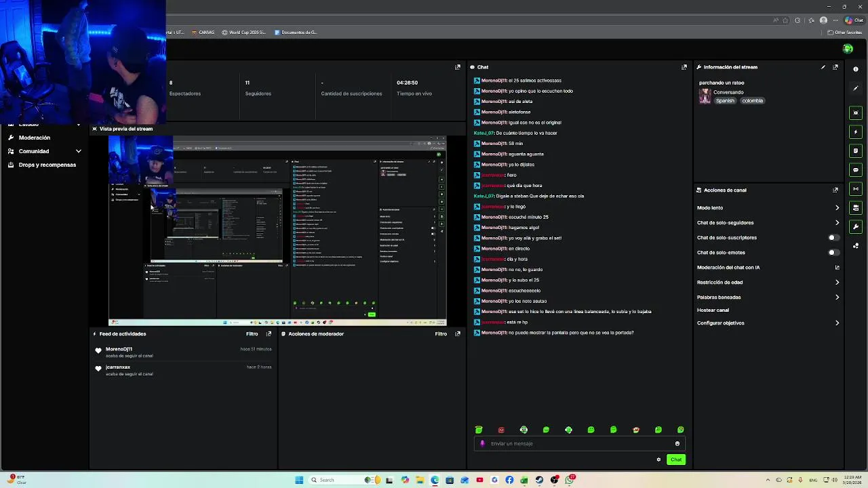Insert the red angry emote
Viewport: 868px width, 488px height.
coord(501,430)
